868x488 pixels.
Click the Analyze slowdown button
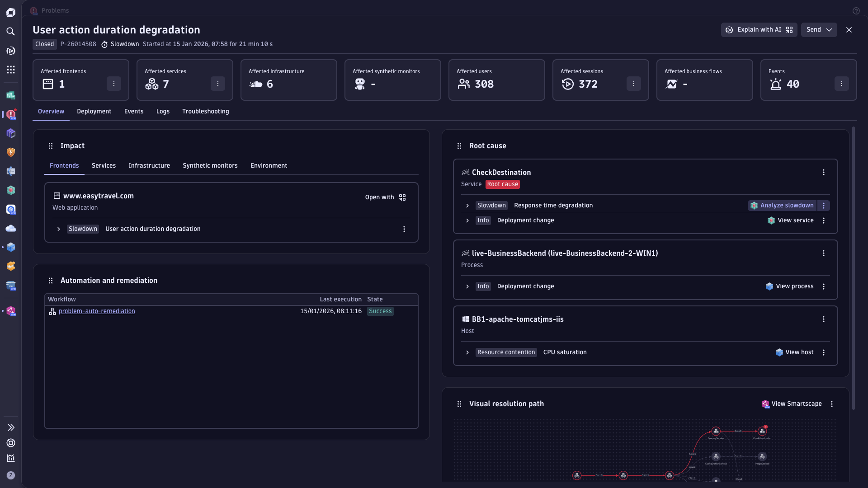[782, 206]
